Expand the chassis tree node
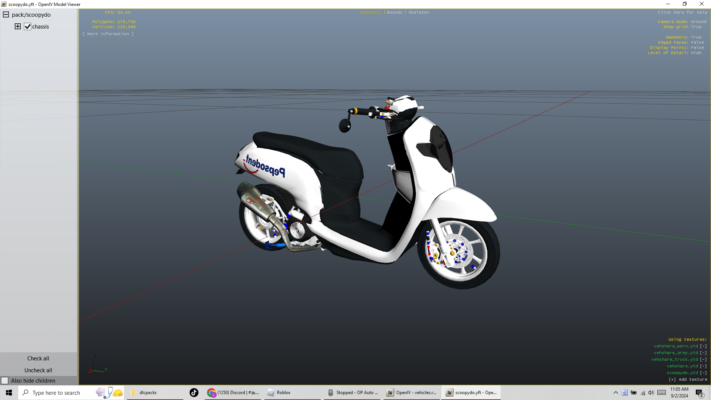Screen dimensions: 711x400 [18, 27]
